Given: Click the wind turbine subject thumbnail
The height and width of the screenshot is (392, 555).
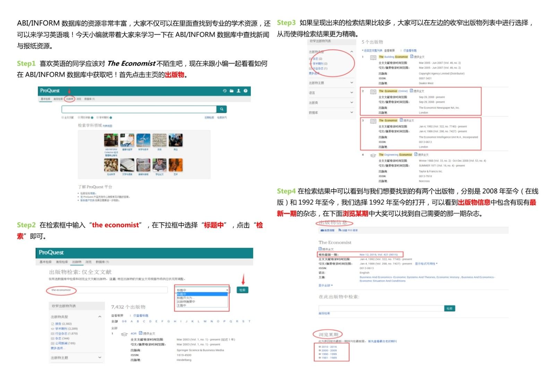Looking at the screenshot, I should coord(143,140).
